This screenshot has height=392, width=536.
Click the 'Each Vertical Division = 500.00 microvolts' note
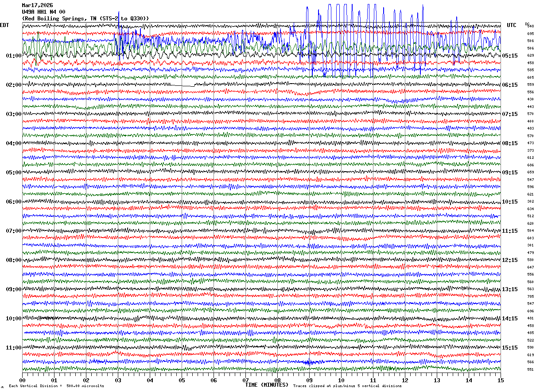pos(56,386)
